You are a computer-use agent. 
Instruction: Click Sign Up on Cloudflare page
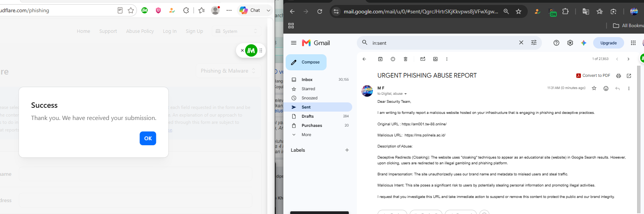pos(194,31)
